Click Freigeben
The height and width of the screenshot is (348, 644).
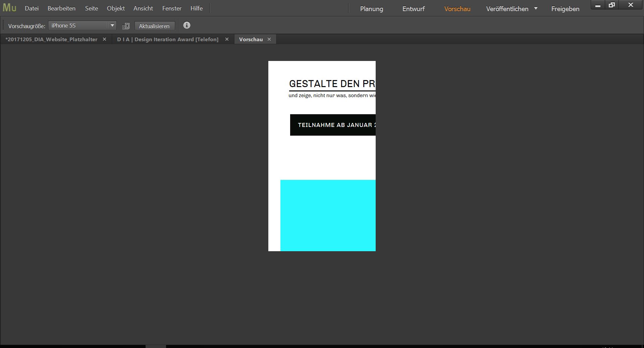[565, 9]
